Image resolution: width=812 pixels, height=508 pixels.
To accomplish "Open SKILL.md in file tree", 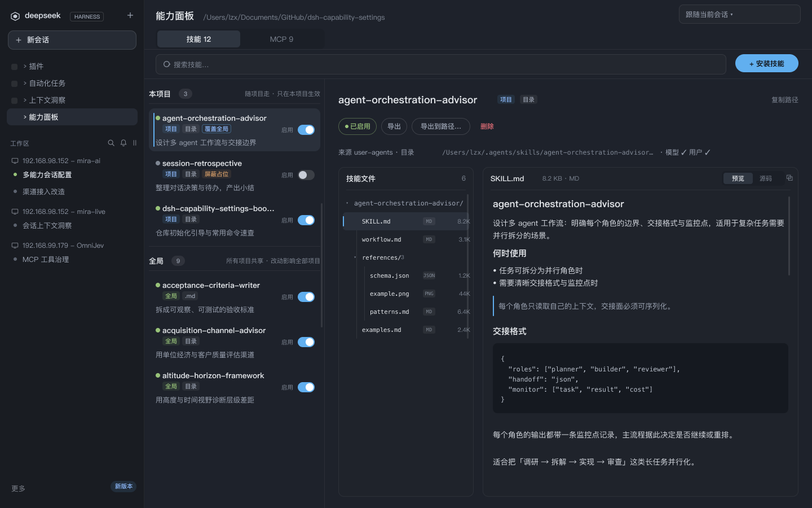I will 406,221.
